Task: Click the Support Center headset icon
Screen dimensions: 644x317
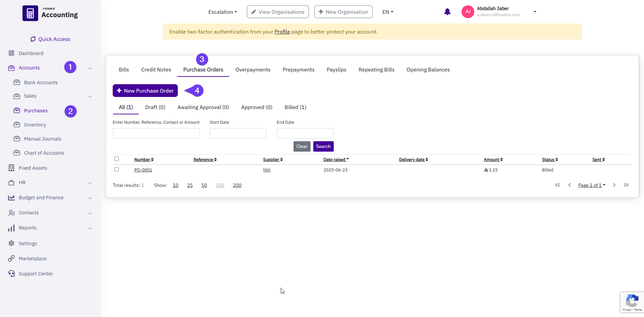Action: tap(11, 273)
